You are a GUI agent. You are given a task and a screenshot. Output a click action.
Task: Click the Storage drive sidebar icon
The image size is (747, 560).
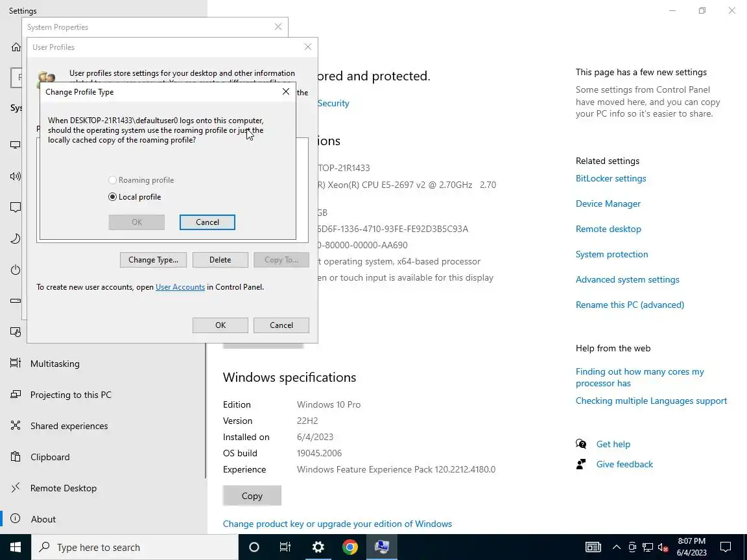(16, 301)
